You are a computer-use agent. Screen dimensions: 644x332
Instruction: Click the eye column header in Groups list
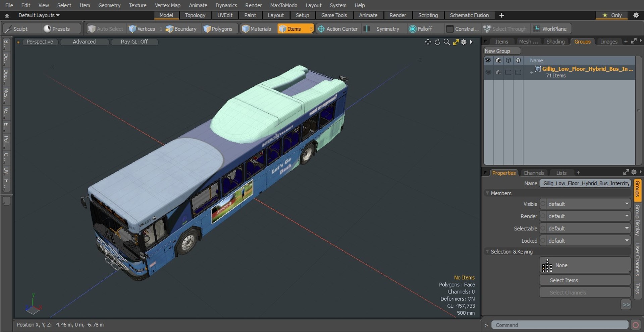[x=488, y=60]
